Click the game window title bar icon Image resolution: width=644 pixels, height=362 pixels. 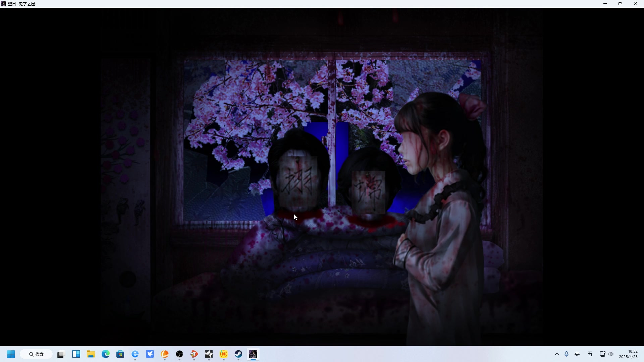pos(3,4)
